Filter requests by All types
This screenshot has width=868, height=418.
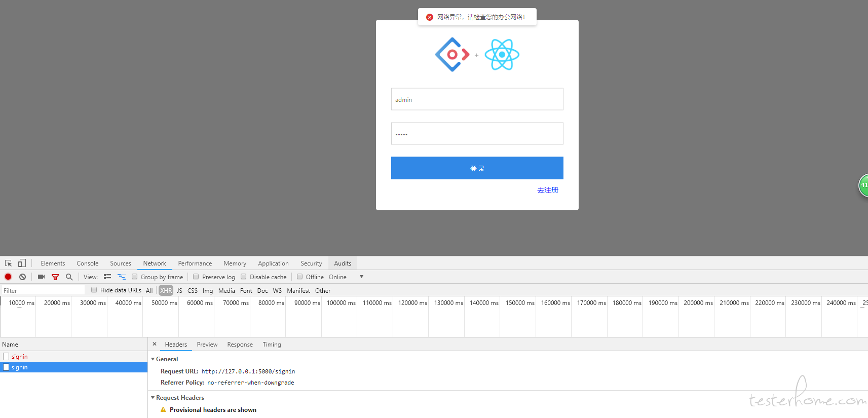[149, 291]
